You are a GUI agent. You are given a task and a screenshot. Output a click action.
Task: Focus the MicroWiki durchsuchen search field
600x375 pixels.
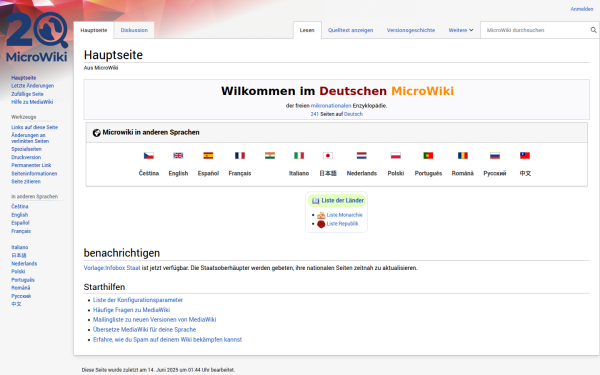(536, 30)
